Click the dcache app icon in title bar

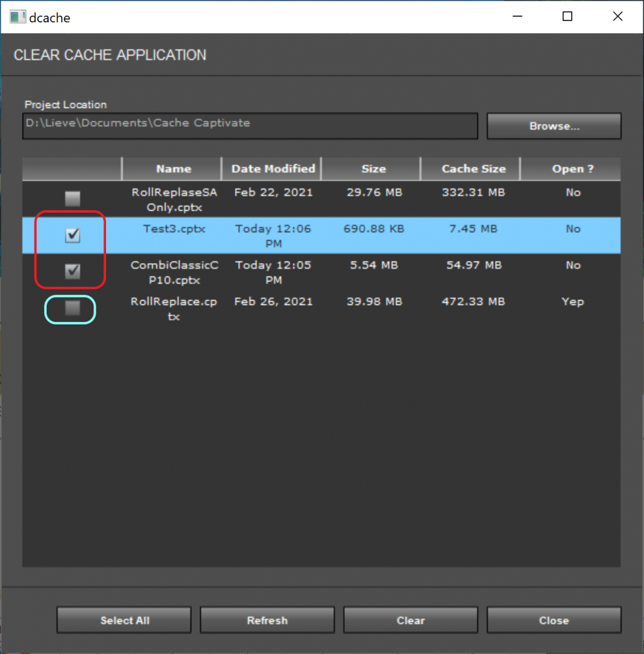coord(17,17)
